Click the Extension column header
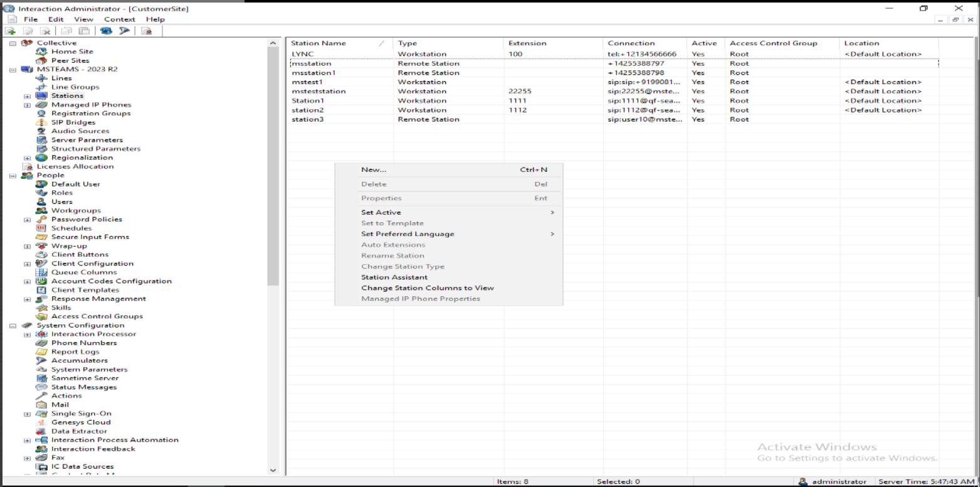Image resolution: width=980 pixels, height=487 pixels. (527, 43)
